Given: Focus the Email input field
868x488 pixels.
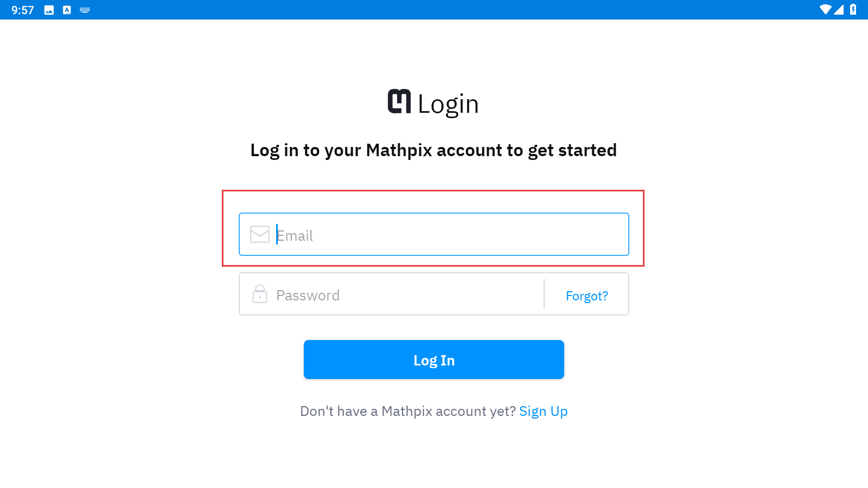Looking at the screenshot, I should 434,234.
